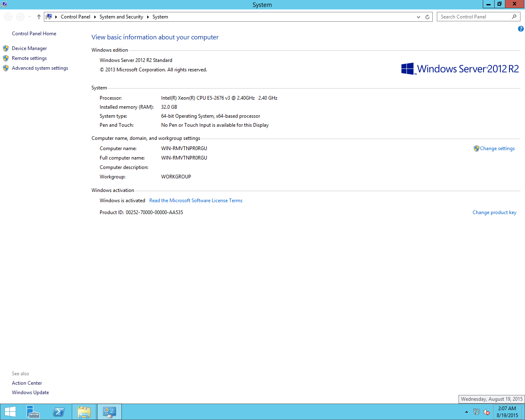The width and height of the screenshot is (525, 420).
Task: Open Action Center link
Action: [27, 383]
